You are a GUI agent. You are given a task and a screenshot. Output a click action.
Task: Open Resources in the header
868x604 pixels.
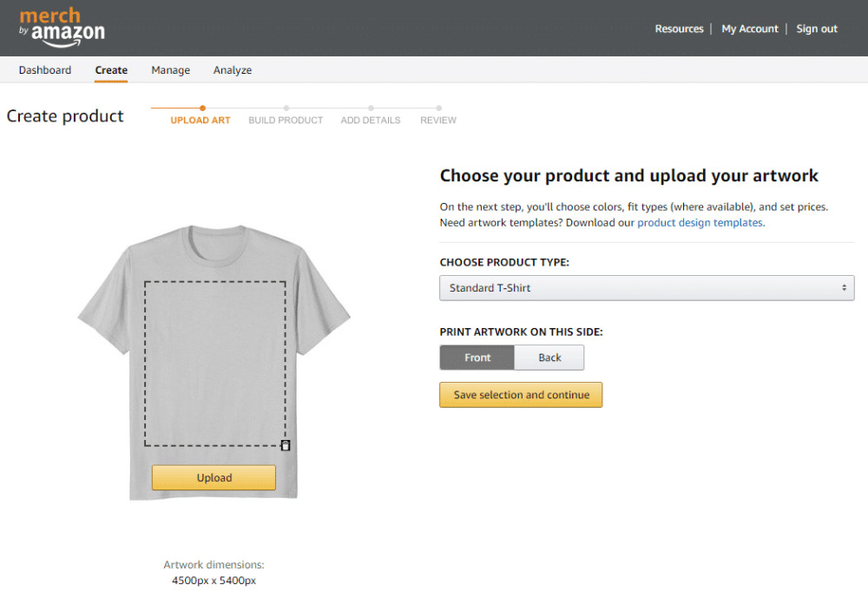click(679, 29)
